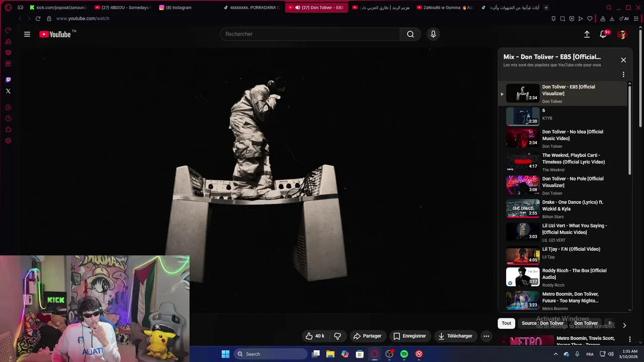This screenshot has width=644, height=362.
Task: Open the account avatar menu
Action: coord(622,34)
